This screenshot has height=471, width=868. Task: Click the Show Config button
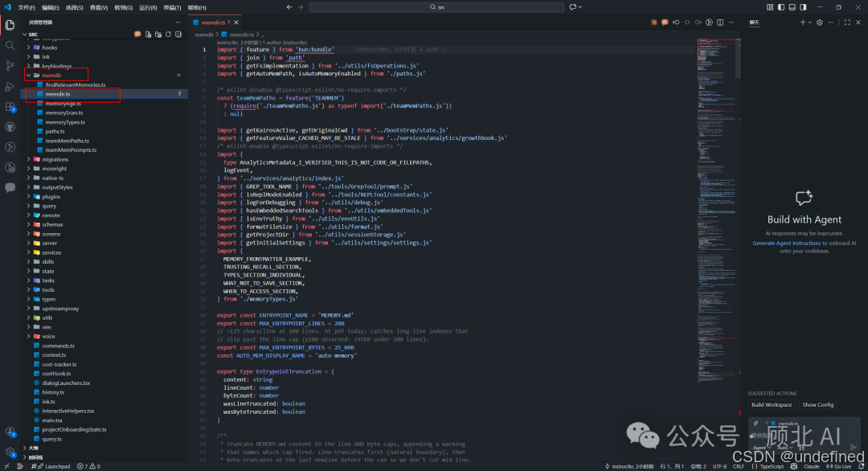817,405
